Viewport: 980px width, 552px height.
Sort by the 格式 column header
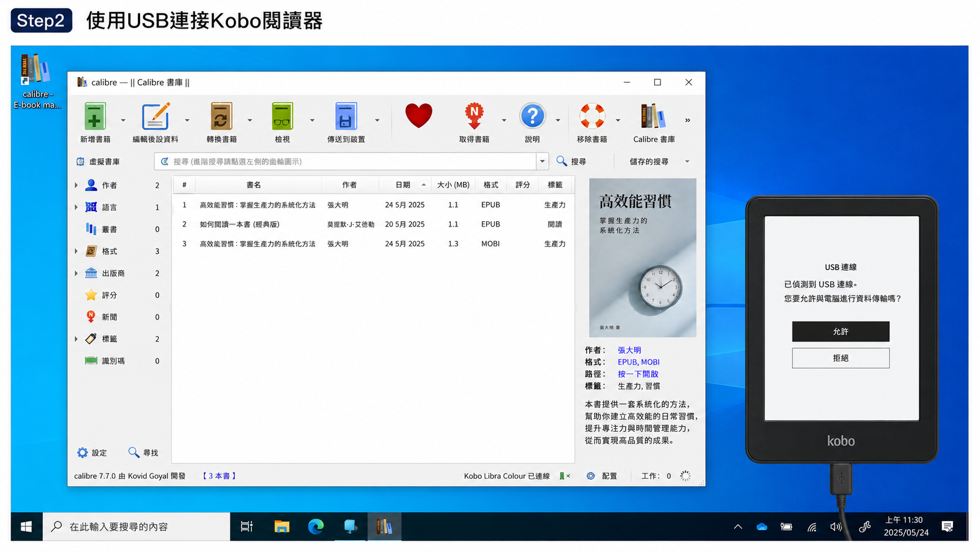(491, 185)
